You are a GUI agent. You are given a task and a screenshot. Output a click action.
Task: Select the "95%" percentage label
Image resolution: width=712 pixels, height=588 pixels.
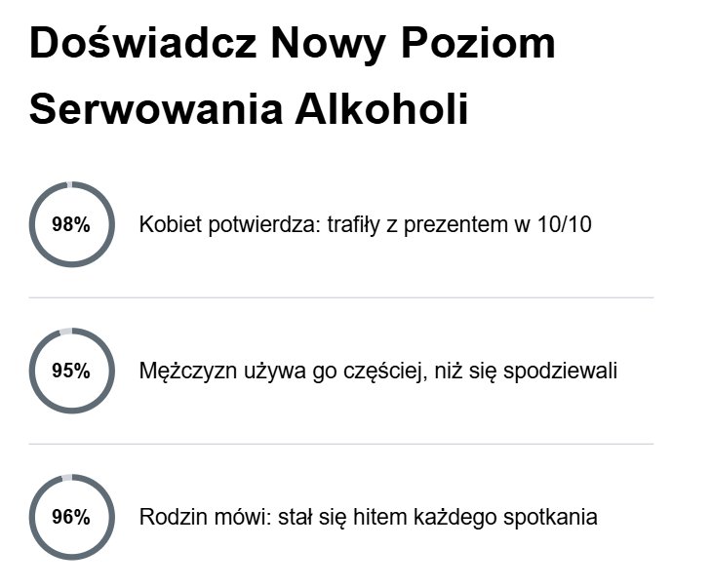pos(71,372)
